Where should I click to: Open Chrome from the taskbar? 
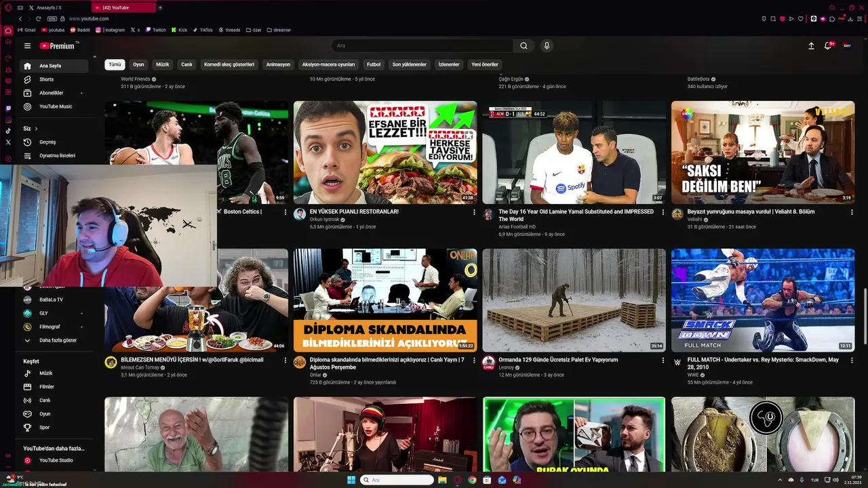472,480
